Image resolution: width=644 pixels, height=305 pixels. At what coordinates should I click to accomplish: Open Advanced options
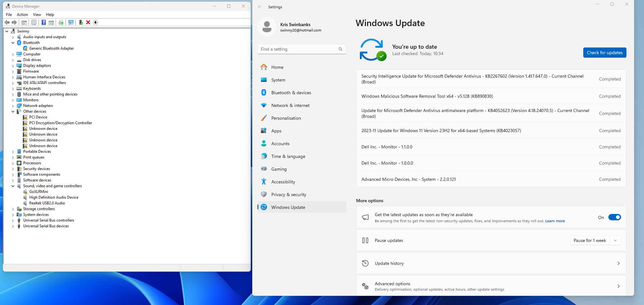[491, 286]
